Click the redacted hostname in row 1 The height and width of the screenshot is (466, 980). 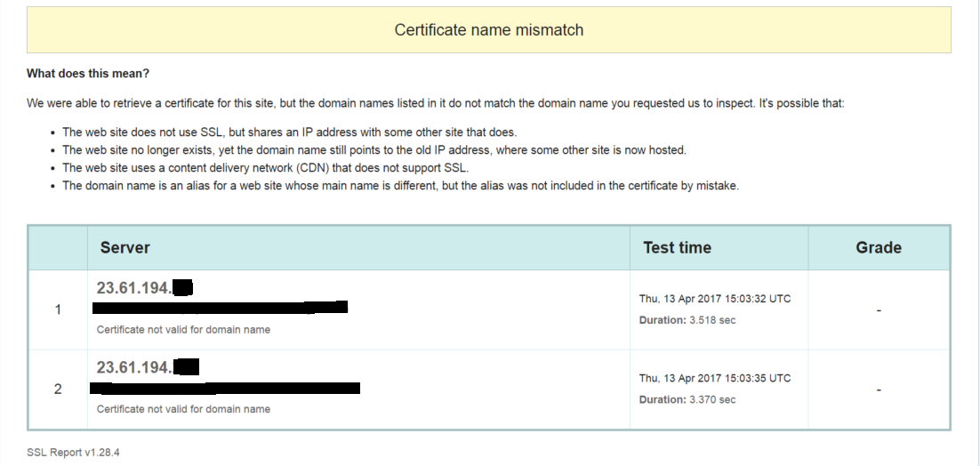click(220, 308)
